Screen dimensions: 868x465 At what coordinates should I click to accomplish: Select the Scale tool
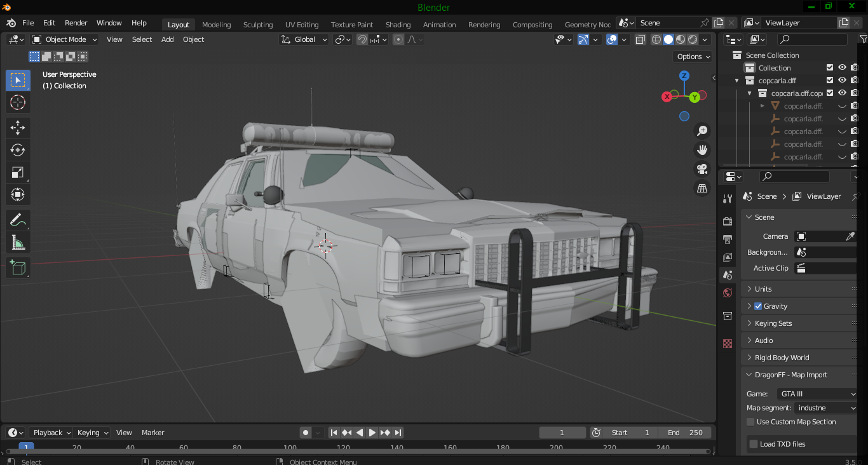(18, 172)
